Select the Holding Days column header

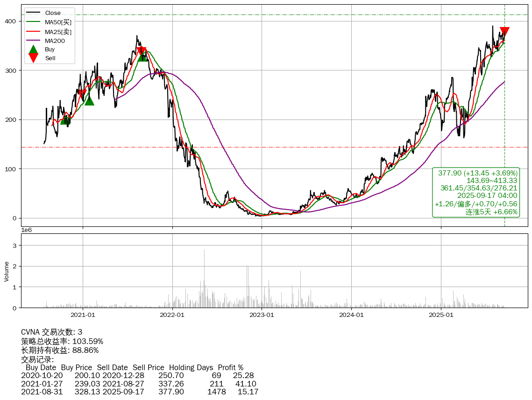[x=191, y=368]
